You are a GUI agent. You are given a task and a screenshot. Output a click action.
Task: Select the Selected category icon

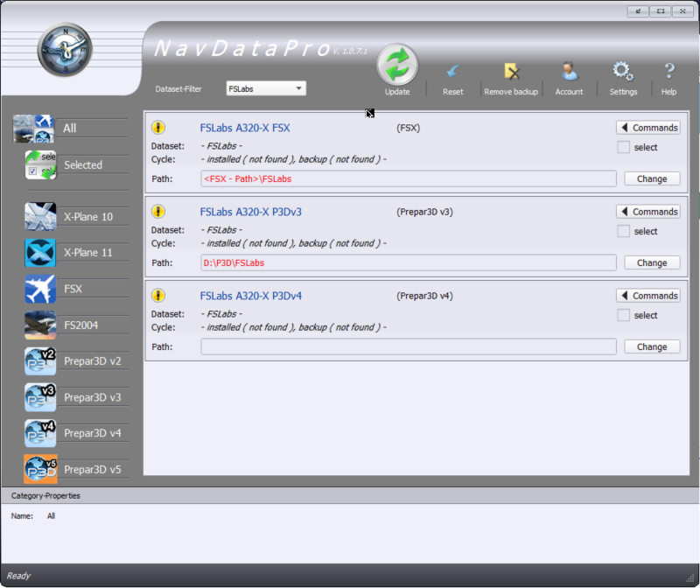coord(40,165)
